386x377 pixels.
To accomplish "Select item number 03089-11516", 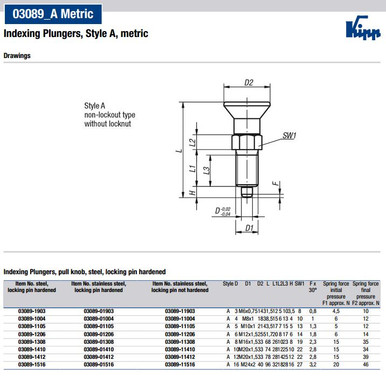I will coord(180,365).
